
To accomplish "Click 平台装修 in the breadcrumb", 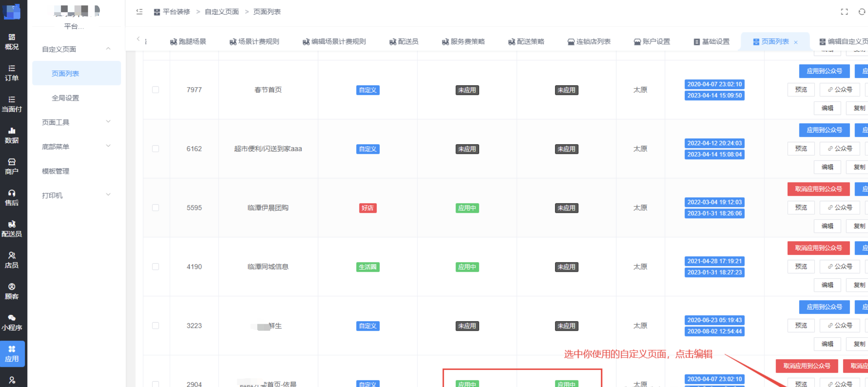I will coord(176,12).
